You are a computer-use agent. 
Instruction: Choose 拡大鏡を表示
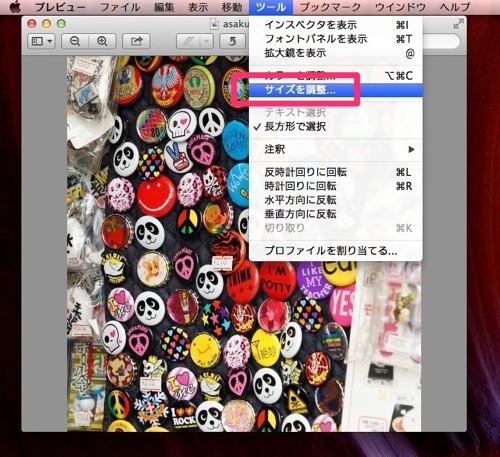coord(336,53)
